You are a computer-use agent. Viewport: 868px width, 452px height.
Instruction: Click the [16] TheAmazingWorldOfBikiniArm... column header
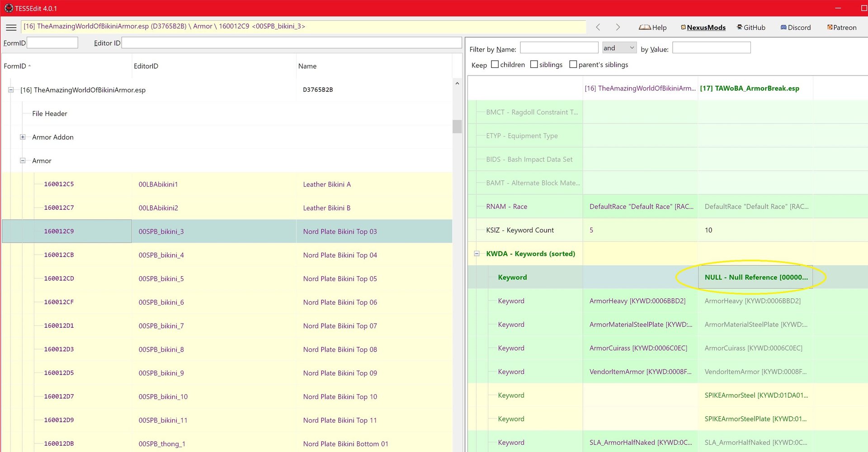(x=640, y=88)
